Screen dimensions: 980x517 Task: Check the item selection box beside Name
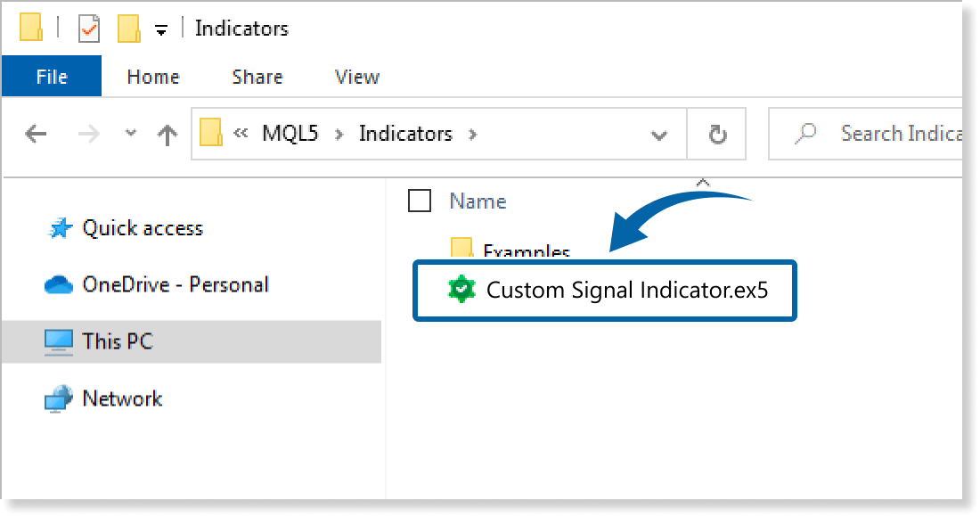pyautogui.click(x=419, y=201)
